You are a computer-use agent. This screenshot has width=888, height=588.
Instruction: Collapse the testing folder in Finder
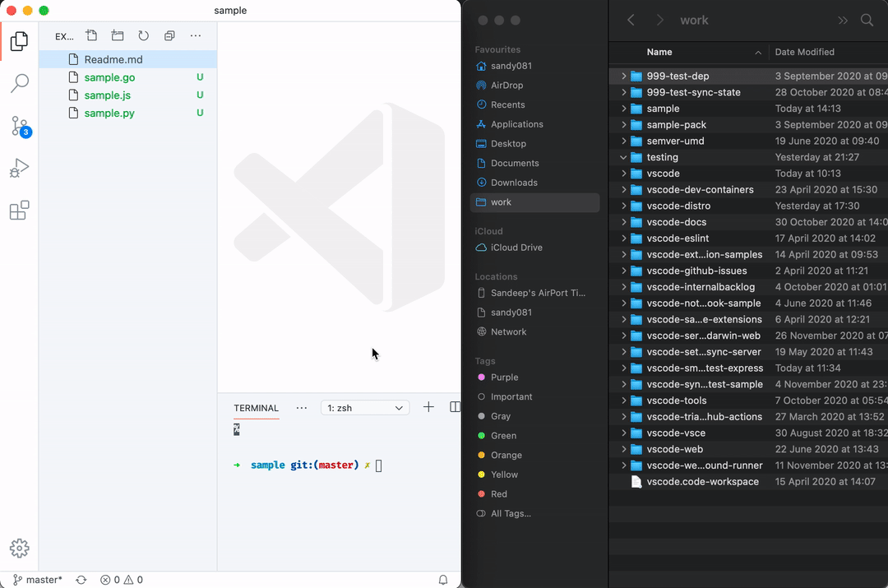click(623, 157)
